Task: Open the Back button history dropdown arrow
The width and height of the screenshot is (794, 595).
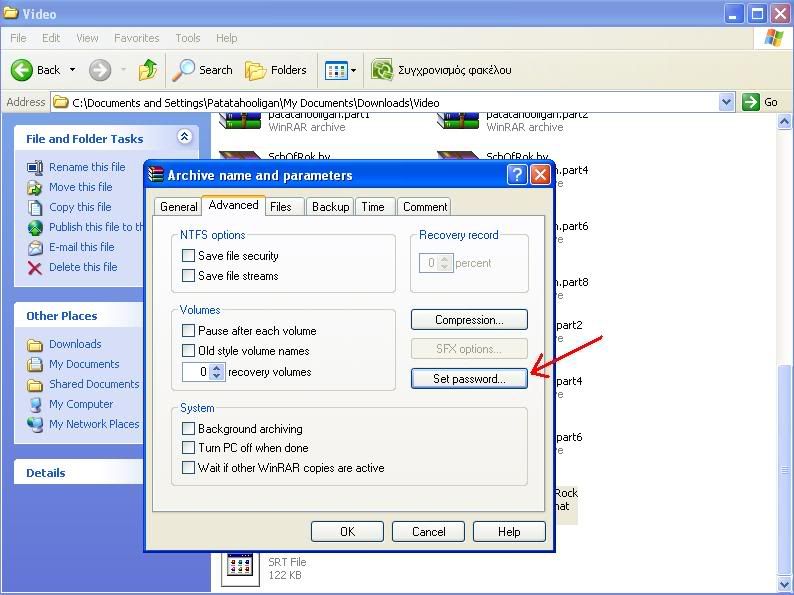Action: click(x=72, y=70)
